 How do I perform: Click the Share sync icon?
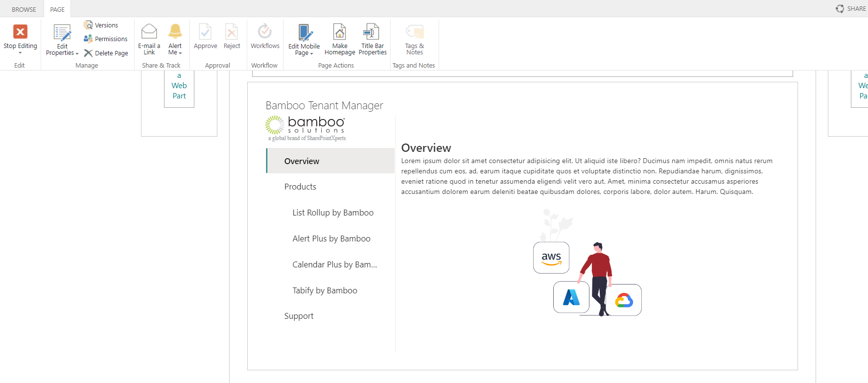click(x=840, y=9)
